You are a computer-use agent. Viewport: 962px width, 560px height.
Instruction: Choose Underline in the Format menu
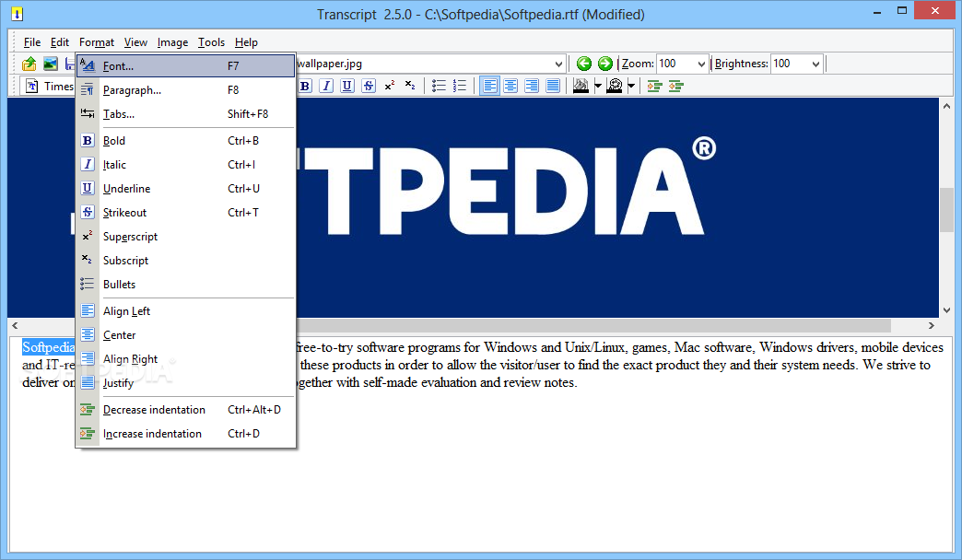186,188
